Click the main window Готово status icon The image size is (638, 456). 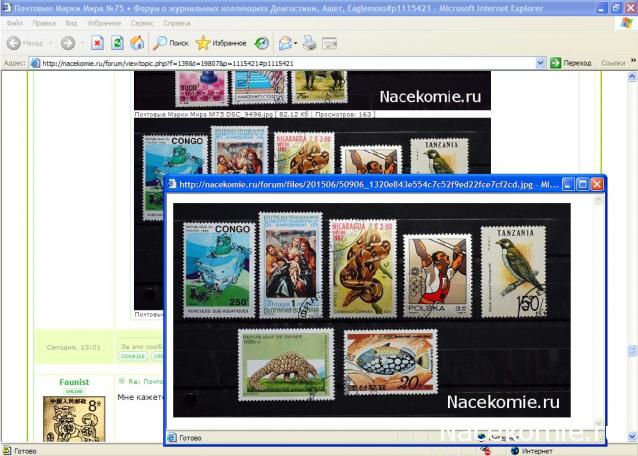(7, 451)
